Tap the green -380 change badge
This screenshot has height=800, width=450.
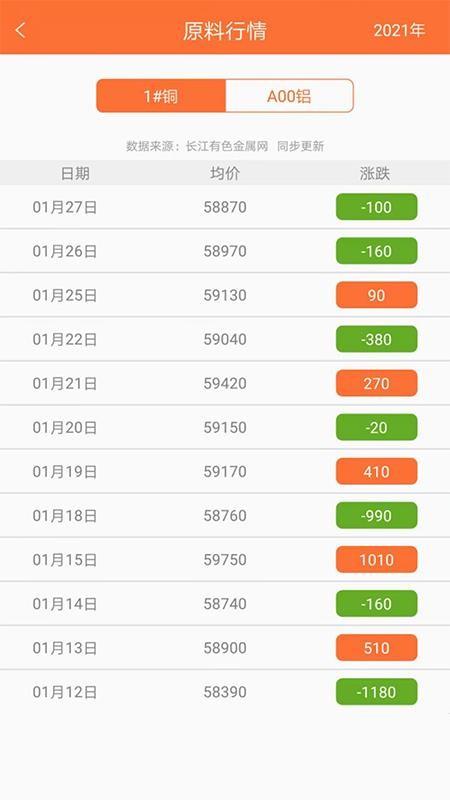(377, 339)
